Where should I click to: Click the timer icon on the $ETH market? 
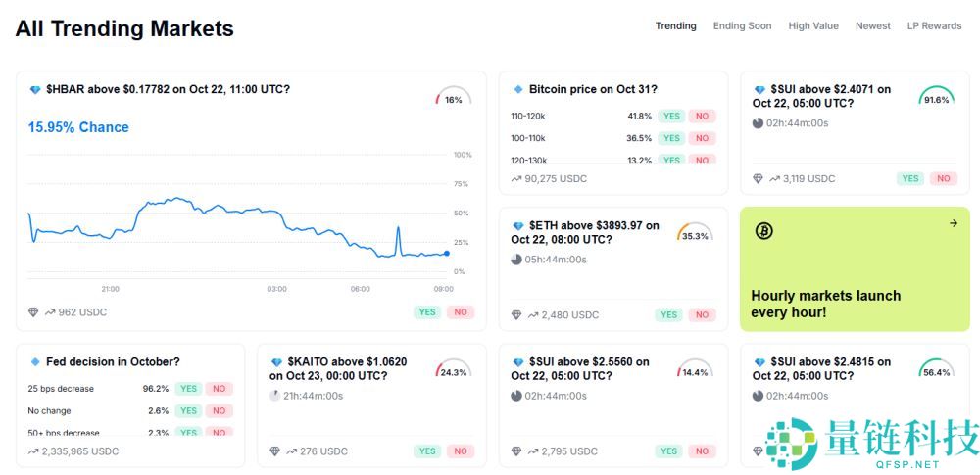click(516, 260)
